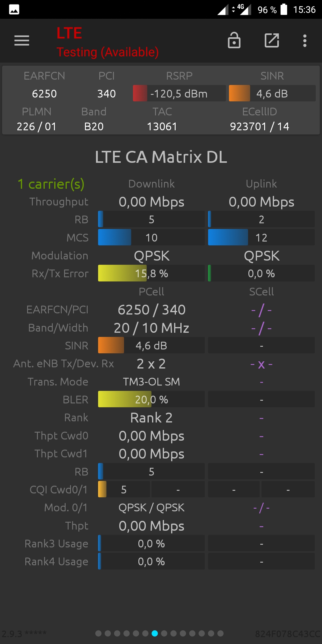Screen dimensions: 322x644
Task: Tap the BLER 20,0 % bar
Action: [151, 399]
